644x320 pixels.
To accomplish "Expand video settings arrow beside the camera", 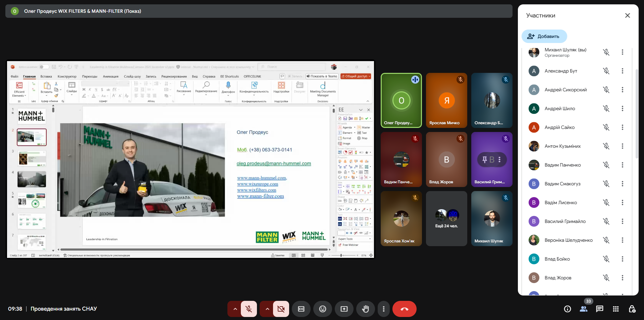I will coord(267,309).
